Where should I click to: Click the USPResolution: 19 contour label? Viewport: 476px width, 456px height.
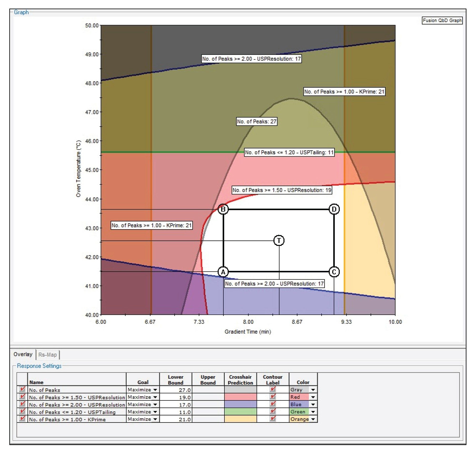[282, 190]
